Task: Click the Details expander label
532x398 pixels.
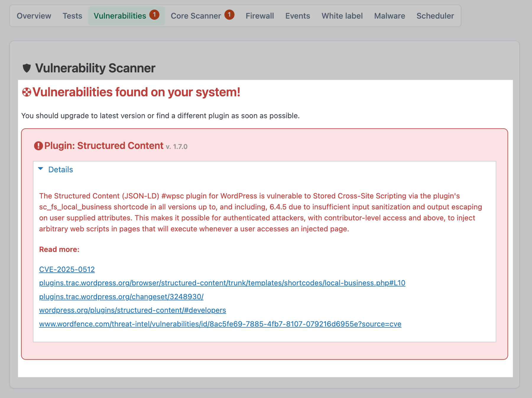Action: click(61, 169)
